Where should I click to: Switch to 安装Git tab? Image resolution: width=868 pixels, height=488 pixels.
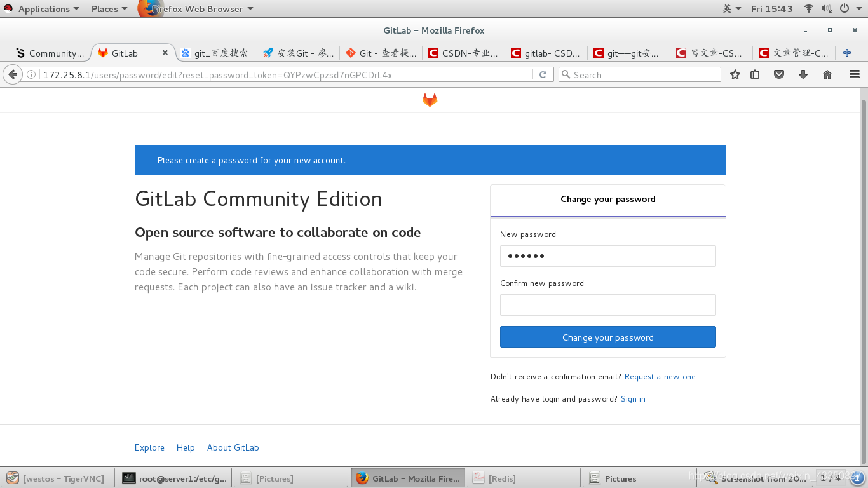pyautogui.click(x=298, y=53)
